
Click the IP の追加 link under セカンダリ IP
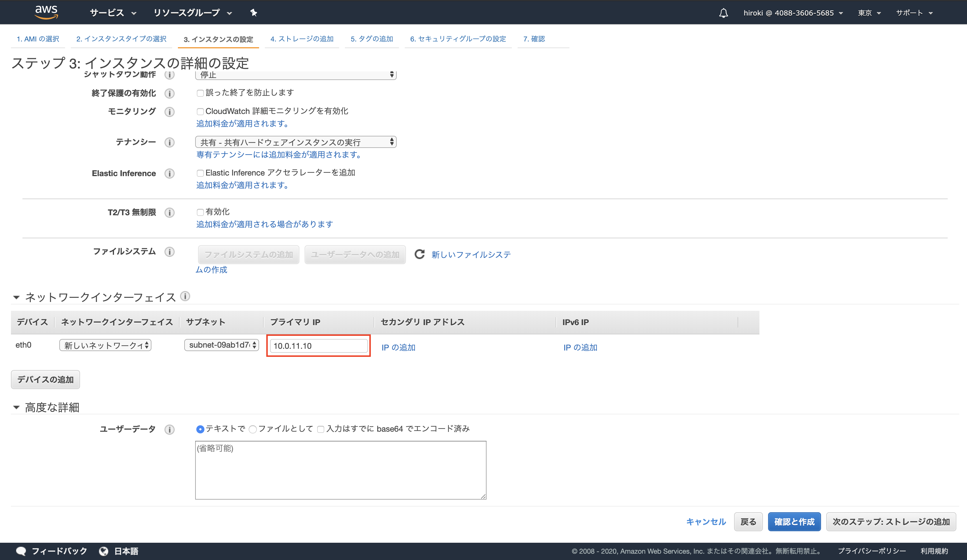pyautogui.click(x=398, y=347)
